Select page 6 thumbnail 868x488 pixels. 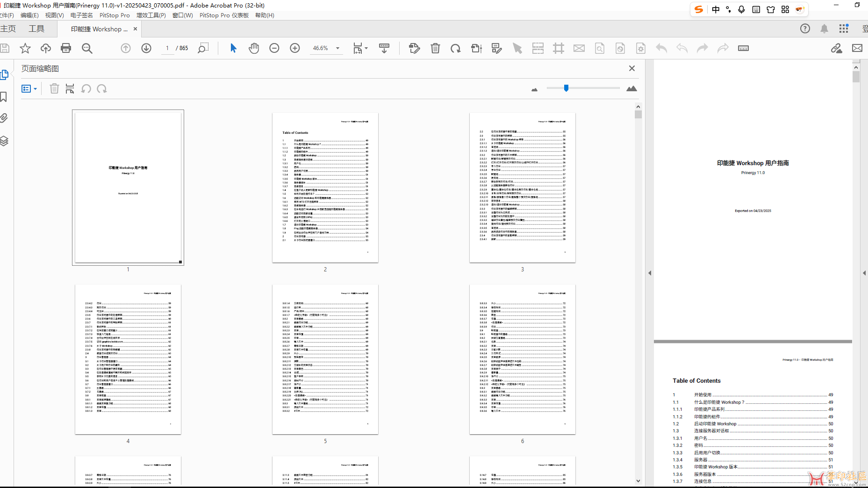(x=523, y=359)
